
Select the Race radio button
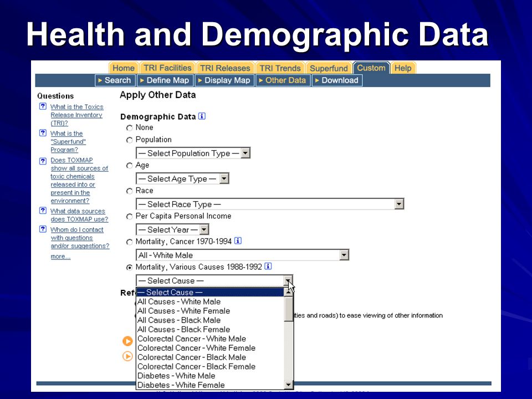pyautogui.click(x=129, y=191)
